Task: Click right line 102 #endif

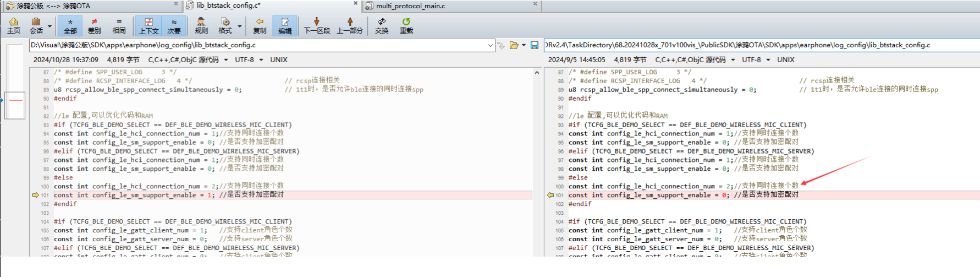Action: pyautogui.click(x=580, y=204)
